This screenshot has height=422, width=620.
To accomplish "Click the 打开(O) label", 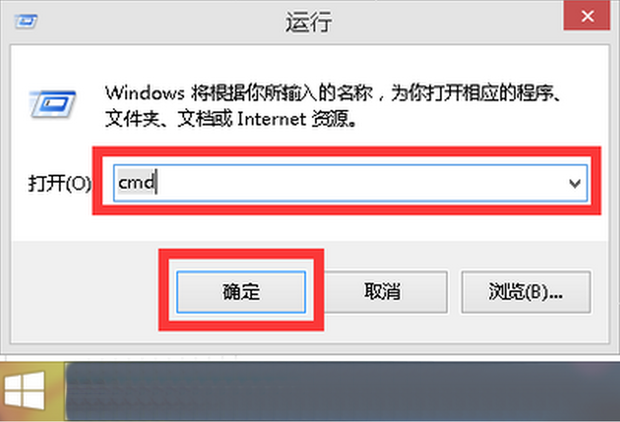I will [59, 184].
